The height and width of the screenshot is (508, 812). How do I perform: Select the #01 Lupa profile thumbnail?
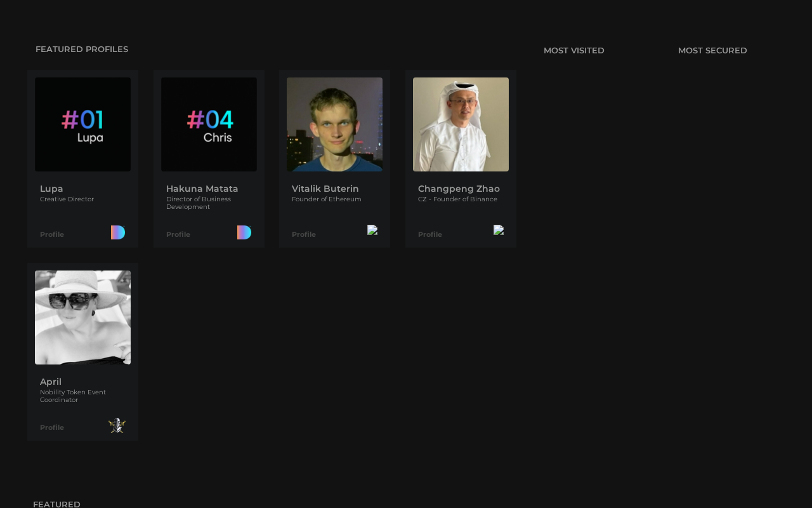pos(82,124)
